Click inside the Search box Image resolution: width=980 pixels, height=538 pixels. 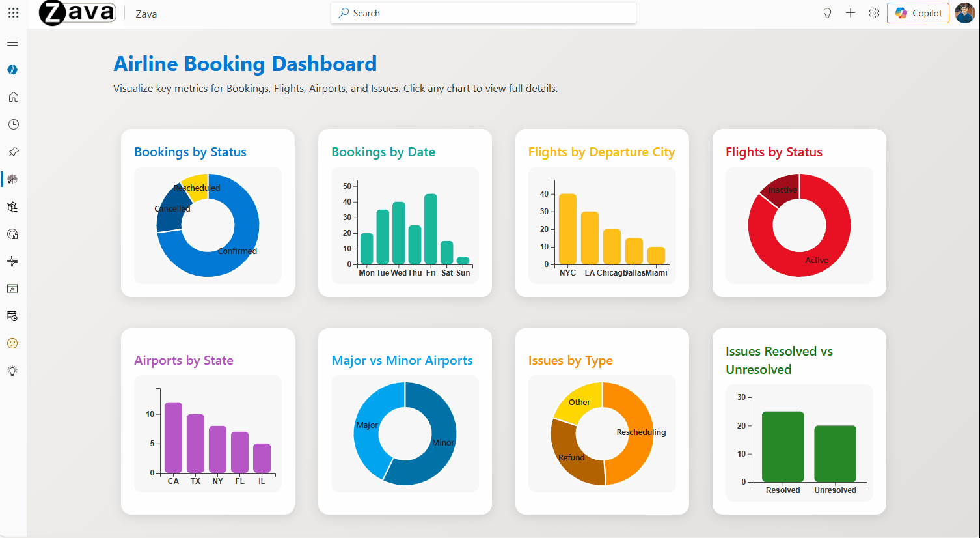click(483, 13)
